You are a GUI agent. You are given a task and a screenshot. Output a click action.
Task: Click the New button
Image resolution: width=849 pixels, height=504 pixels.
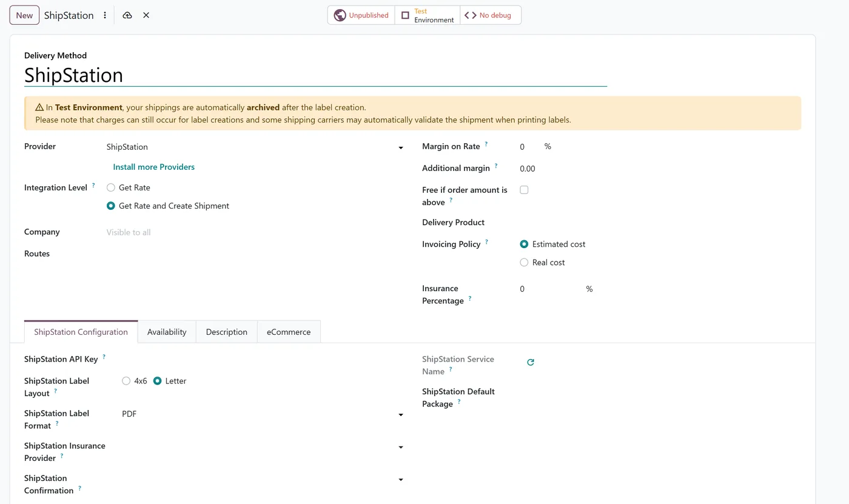click(24, 15)
